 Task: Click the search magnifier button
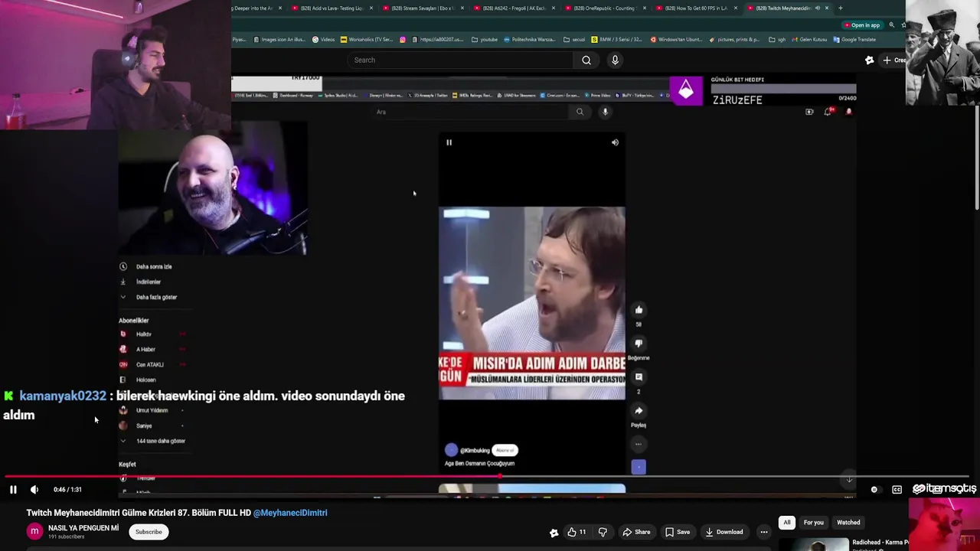(x=586, y=60)
